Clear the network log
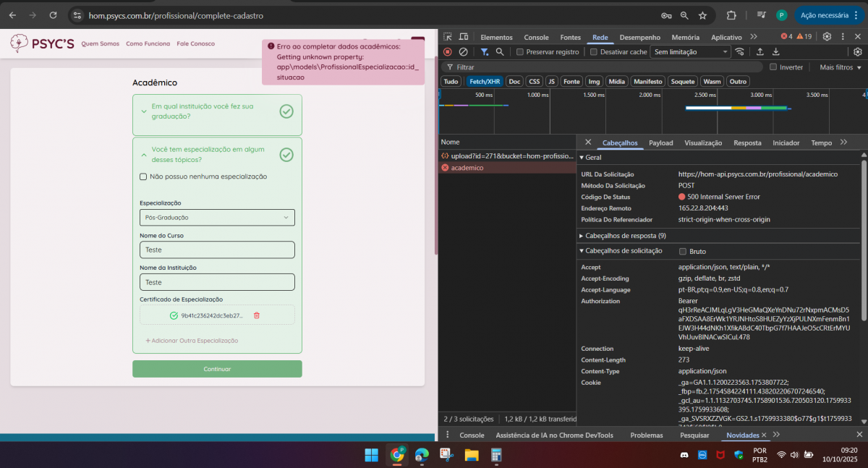 [x=464, y=52]
